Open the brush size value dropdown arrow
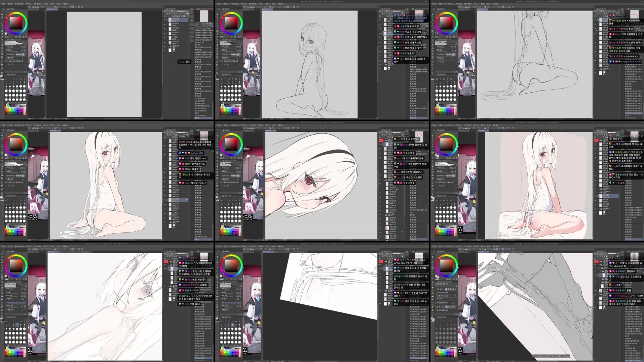644x362 pixels. (x=25, y=46)
